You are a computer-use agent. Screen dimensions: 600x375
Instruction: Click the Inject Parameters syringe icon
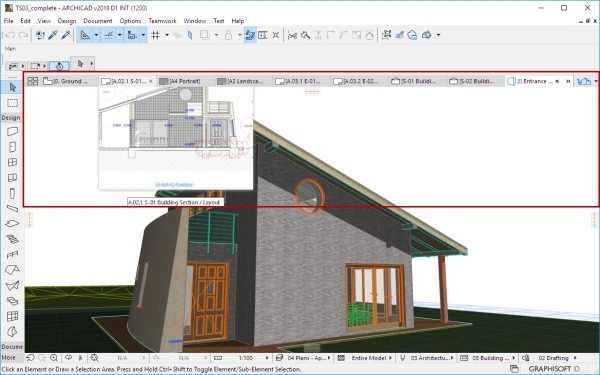point(66,35)
